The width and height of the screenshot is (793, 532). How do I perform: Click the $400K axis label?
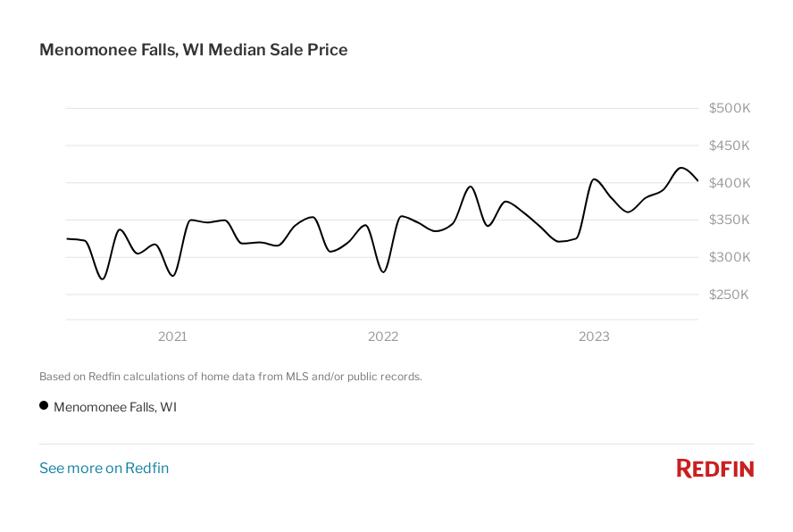coord(729,183)
